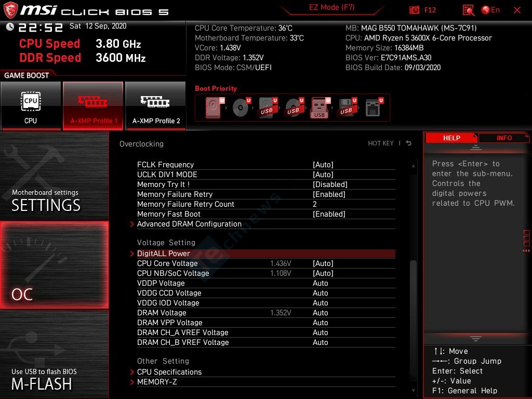Switch to the HELP tab
This screenshot has width=532, height=399.
pyautogui.click(x=451, y=138)
